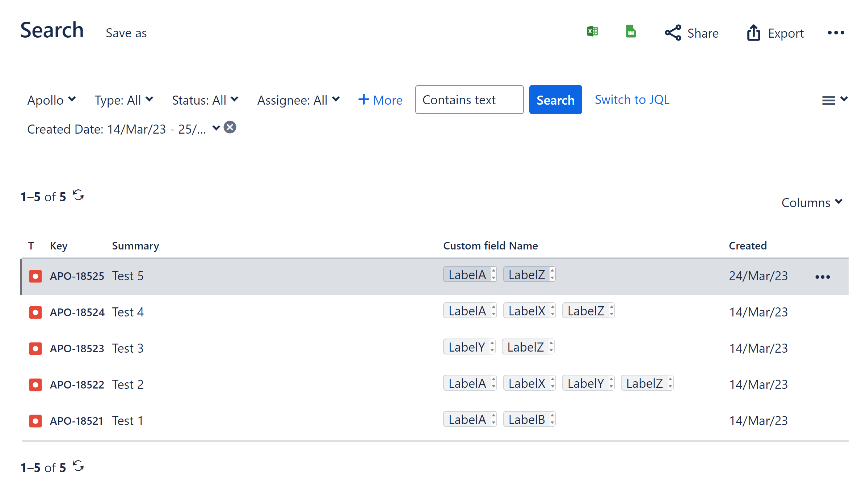
Task: Open issue APO-18522 key link
Action: click(x=77, y=385)
